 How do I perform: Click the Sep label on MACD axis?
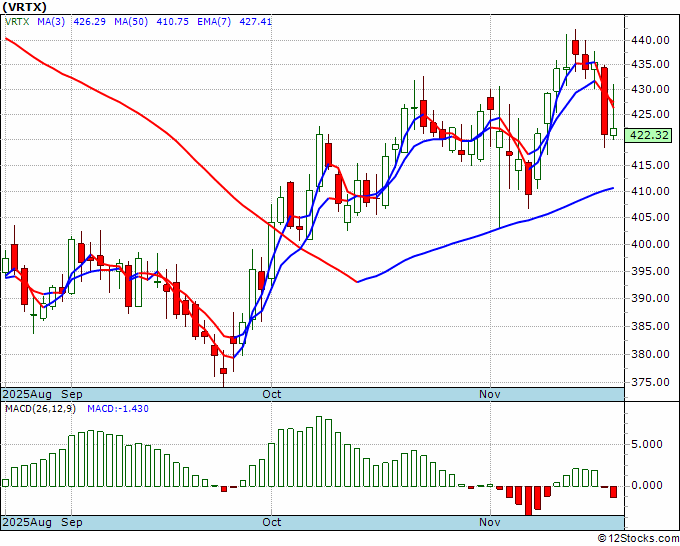pos(72,522)
